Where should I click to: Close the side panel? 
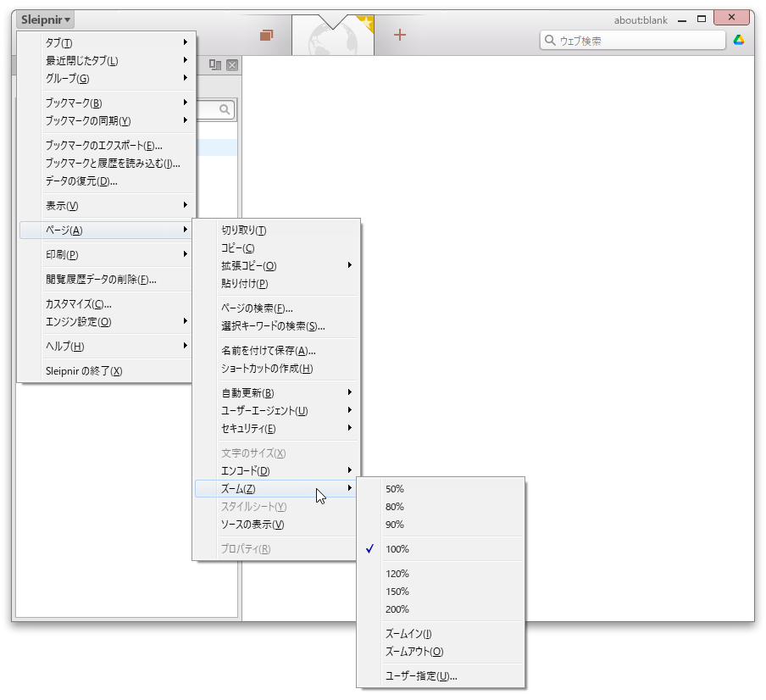point(232,65)
